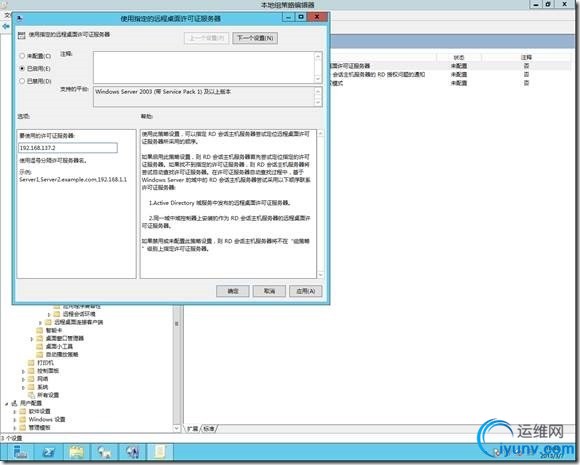The width and height of the screenshot is (580, 465).
Task: Expand the 网络 tree folder
Action: click(x=23, y=379)
